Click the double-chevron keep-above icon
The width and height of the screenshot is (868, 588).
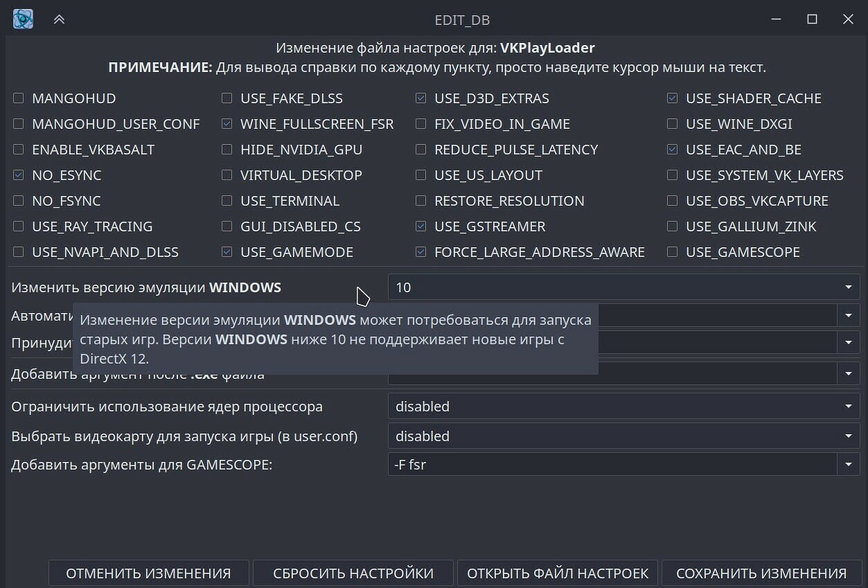pos(60,19)
